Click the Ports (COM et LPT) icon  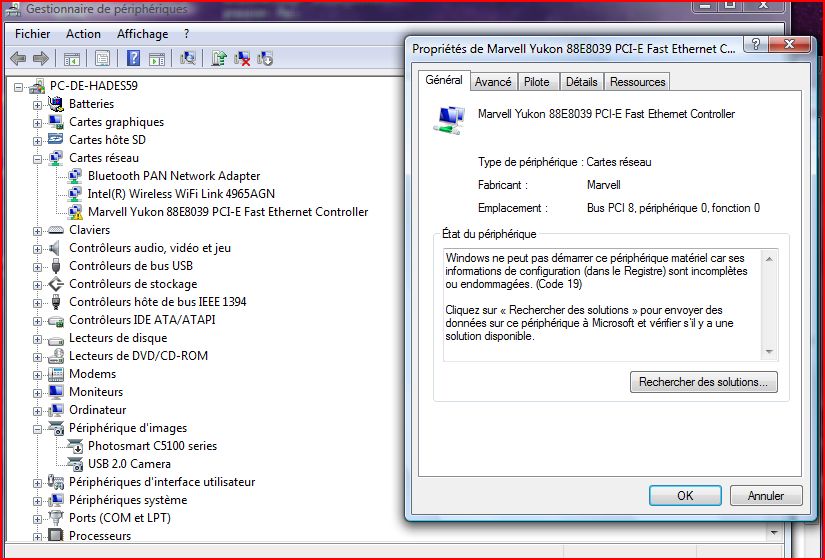pos(56,517)
